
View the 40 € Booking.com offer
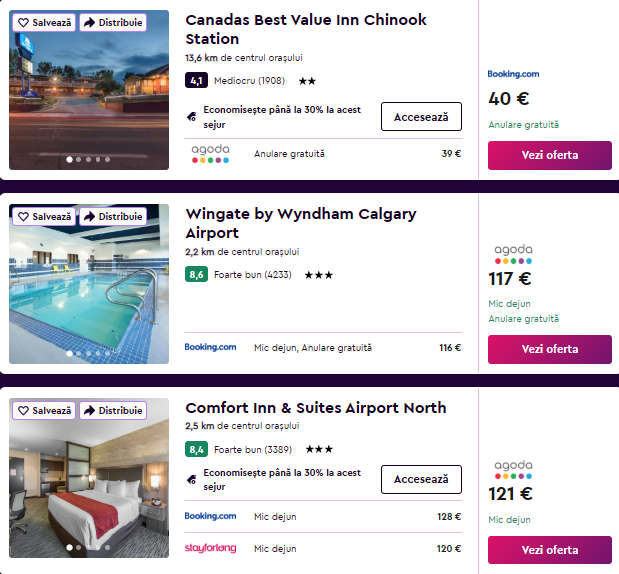[x=549, y=155]
